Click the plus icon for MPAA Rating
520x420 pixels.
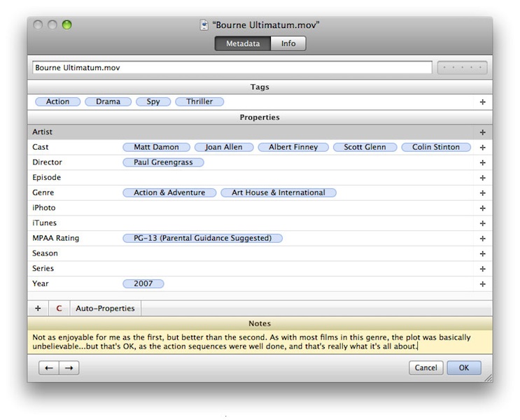[482, 239]
